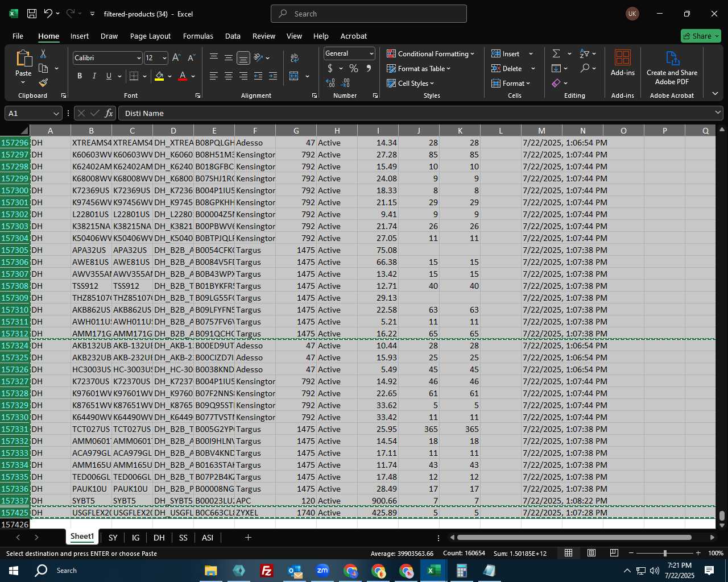Decrease font size with smaller A icon
This screenshot has height=582, width=728.
point(191,58)
